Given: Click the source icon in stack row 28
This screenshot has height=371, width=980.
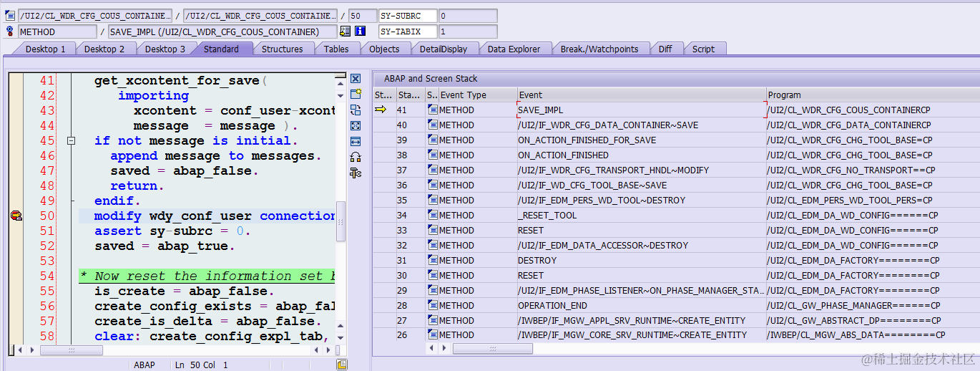Looking at the screenshot, I should coord(432,305).
